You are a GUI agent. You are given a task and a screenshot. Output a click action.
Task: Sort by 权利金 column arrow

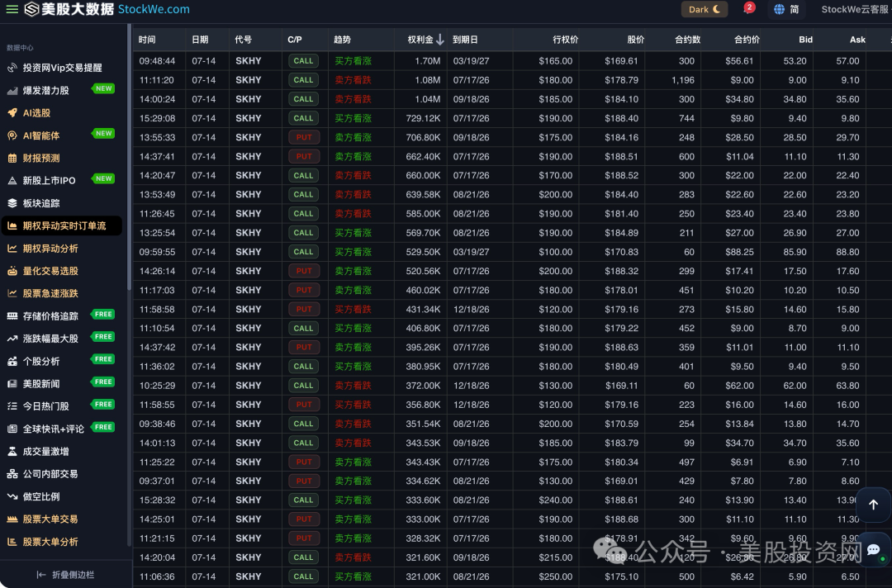coord(439,40)
